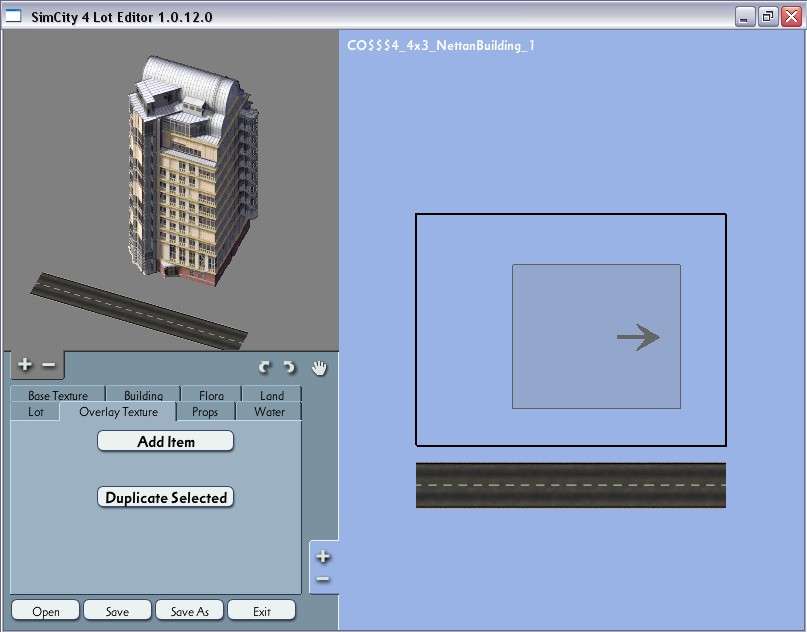
Task: Switch to the Props tab
Action: tap(205, 412)
